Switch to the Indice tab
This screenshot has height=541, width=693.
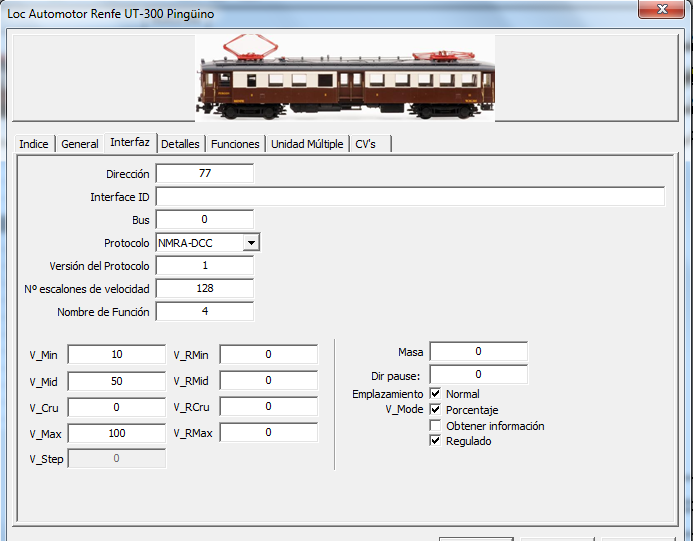[x=34, y=144]
